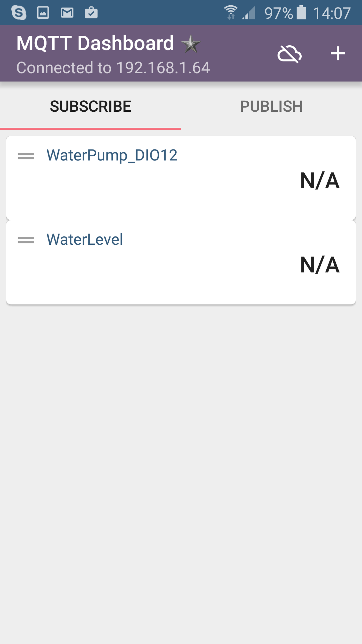The image size is (362, 644).
Task: Tap the MQTT Dashboard title
Action: click(95, 43)
